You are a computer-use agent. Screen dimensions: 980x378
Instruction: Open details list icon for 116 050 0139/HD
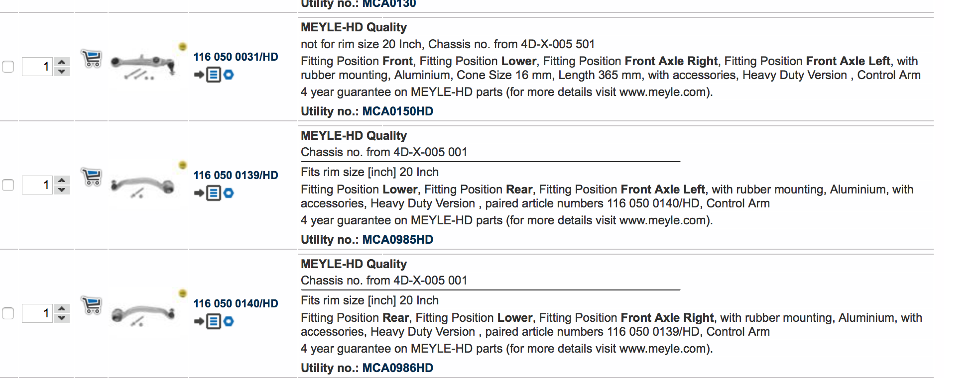pyautogui.click(x=214, y=193)
